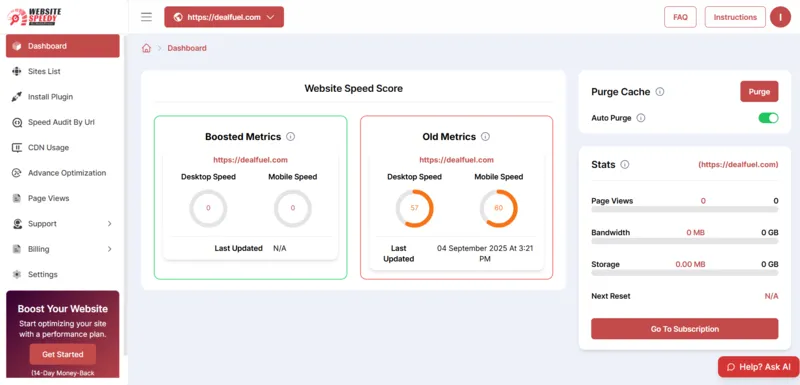This screenshot has width=800, height=385.
Task: Click the Install Plugin plug icon
Action: pos(17,97)
